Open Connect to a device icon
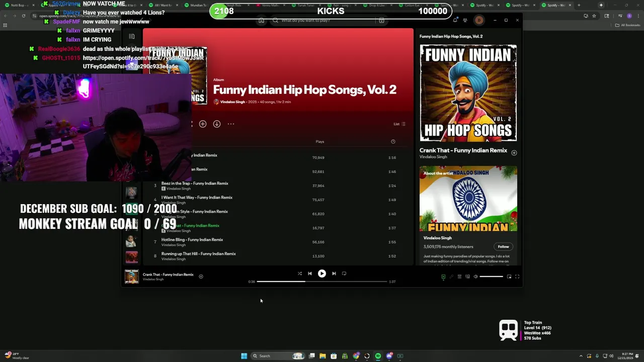Screen dimensions: 644x362 pyautogui.click(x=467, y=277)
